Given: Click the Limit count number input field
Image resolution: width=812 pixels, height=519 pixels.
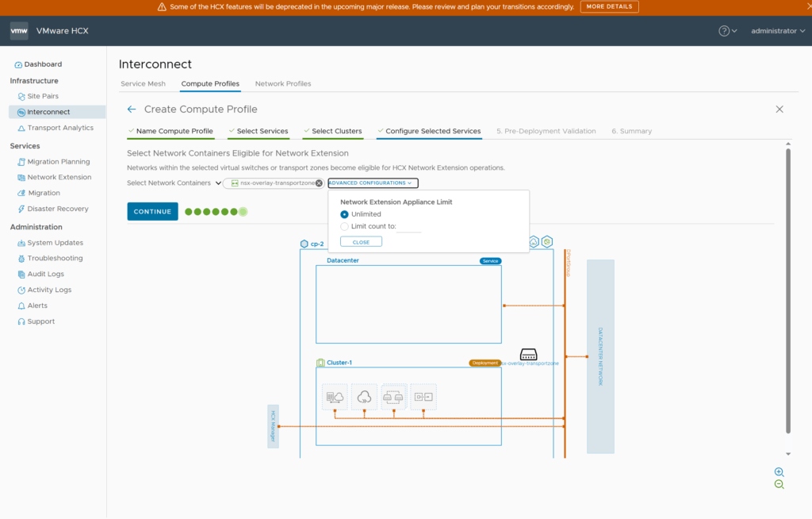Looking at the screenshot, I should [409, 227].
